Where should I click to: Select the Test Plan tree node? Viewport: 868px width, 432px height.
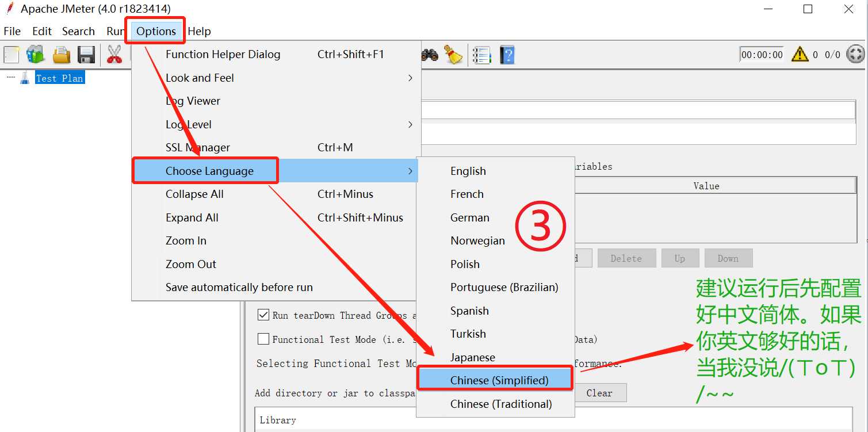click(x=59, y=78)
